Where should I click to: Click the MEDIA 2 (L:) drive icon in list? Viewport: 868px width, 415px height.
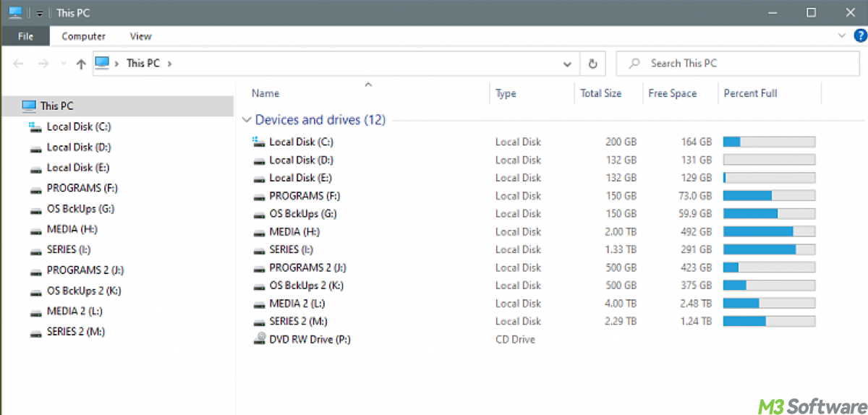pos(259,304)
